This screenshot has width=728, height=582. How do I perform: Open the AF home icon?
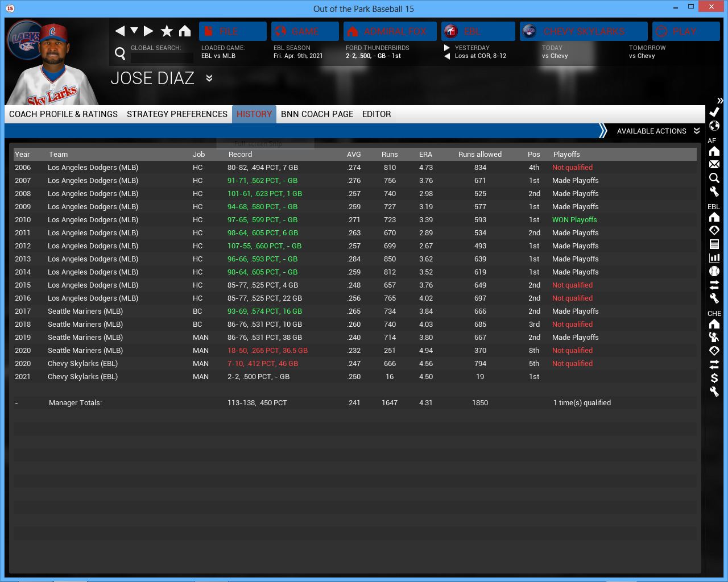(x=714, y=151)
